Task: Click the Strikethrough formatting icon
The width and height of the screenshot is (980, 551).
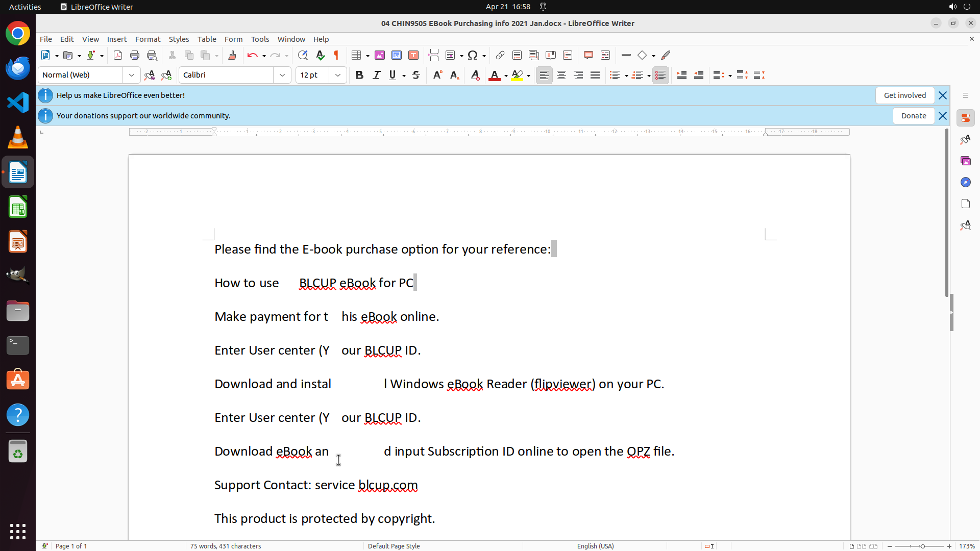Action: [416, 75]
